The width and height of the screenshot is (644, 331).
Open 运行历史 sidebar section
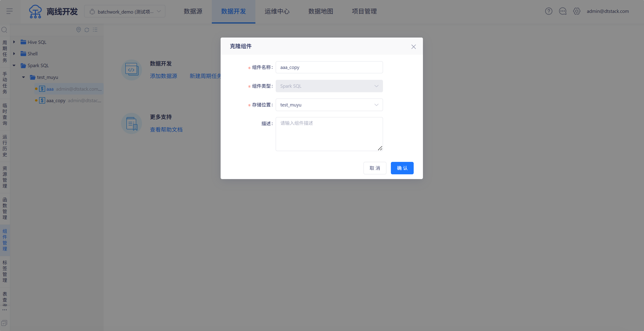[5, 146]
